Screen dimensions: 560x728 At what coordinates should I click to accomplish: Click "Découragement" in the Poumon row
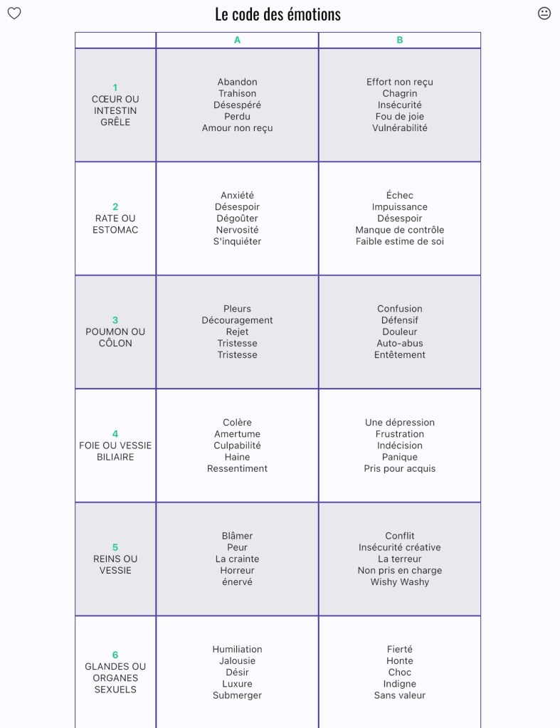tap(237, 320)
